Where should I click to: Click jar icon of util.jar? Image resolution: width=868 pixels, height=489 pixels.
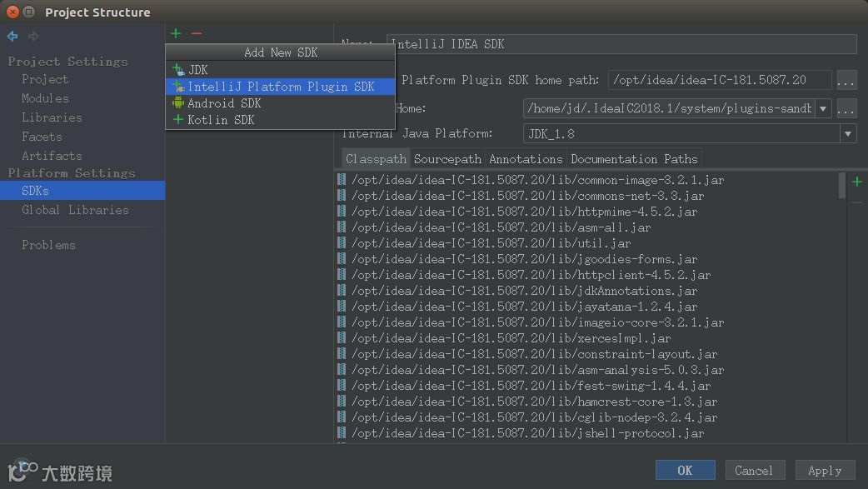click(x=342, y=242)
